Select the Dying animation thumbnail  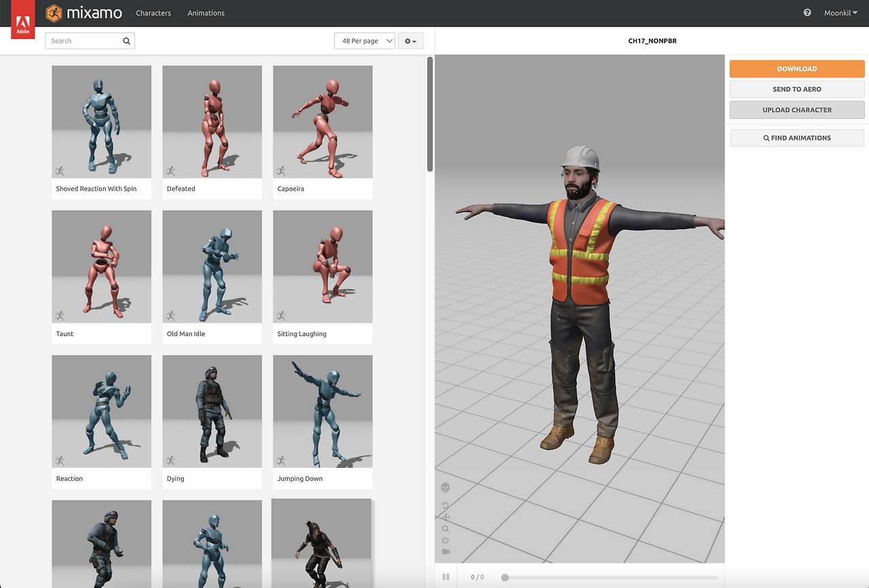coord(212,411)
